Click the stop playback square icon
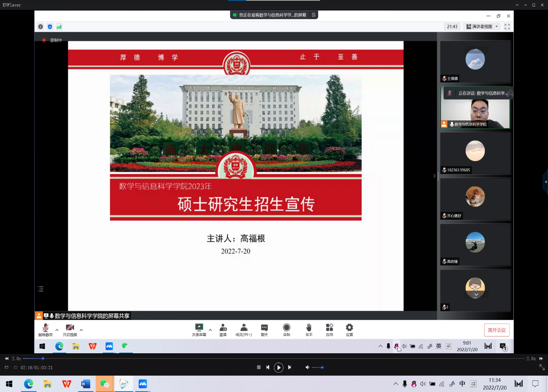 259,367
